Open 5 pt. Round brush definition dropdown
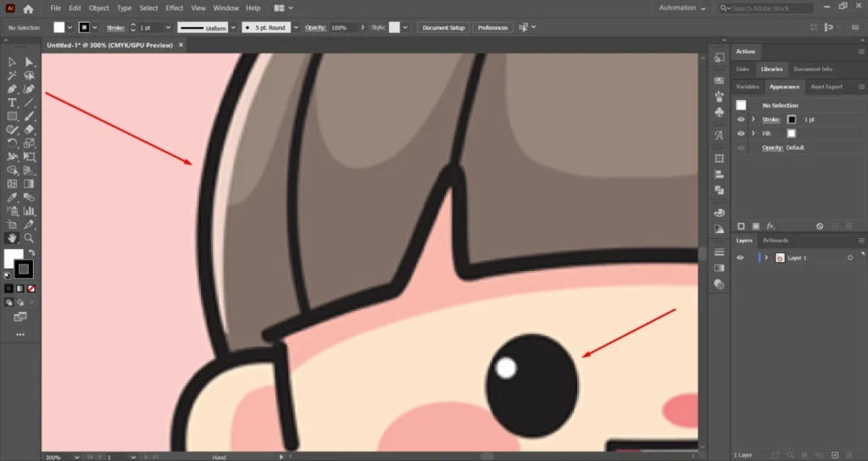 click(296, 28)
